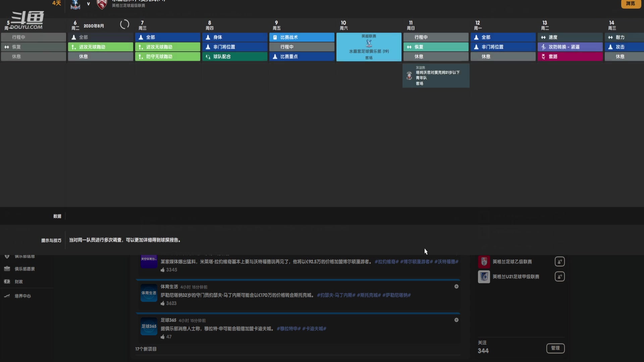This screenshot has width=644, height=362.
Task: Open the 塔姆沃思对莫克姆21岁以下 friendly fixture
Action: point(436,76)
